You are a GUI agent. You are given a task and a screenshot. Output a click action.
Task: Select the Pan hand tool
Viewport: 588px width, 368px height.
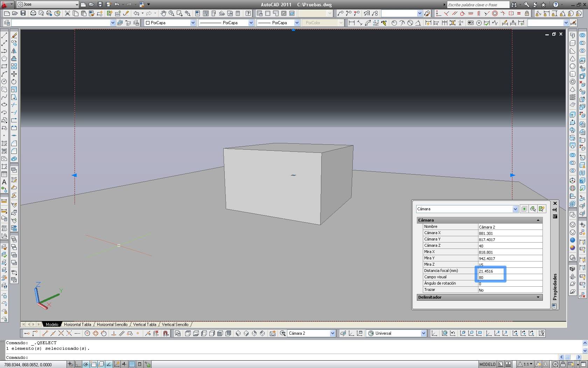[x=163, y=13]
